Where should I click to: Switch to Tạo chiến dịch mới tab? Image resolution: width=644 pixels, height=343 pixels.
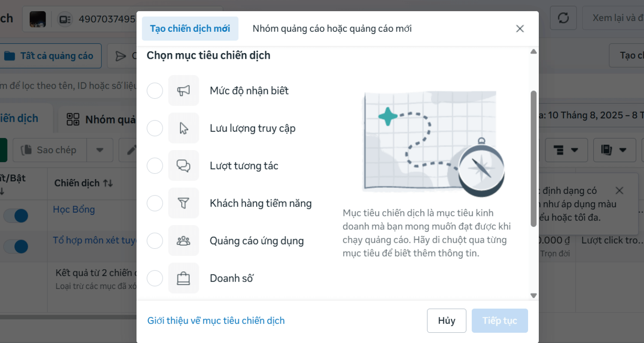(x=190, y=29)
